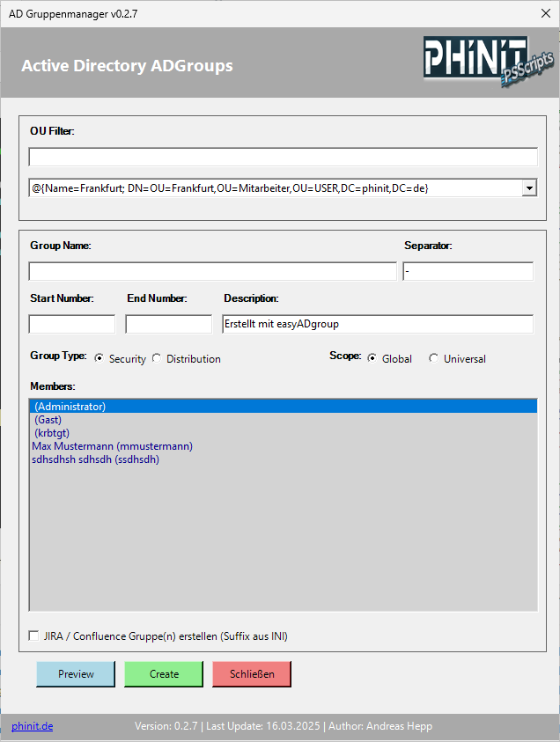
Task: Select Max Mustermann in Members list
Action: 112,446
